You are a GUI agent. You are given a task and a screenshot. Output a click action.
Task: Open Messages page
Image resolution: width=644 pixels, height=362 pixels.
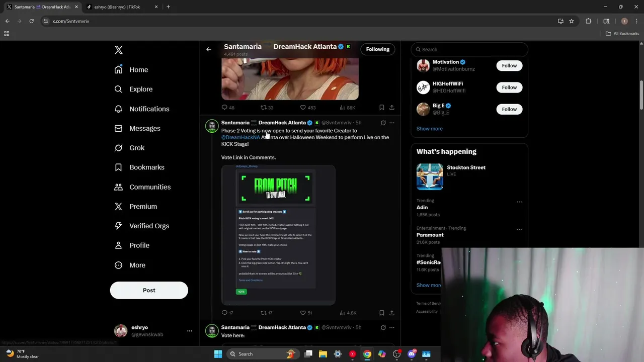click(x=137, y=128)
